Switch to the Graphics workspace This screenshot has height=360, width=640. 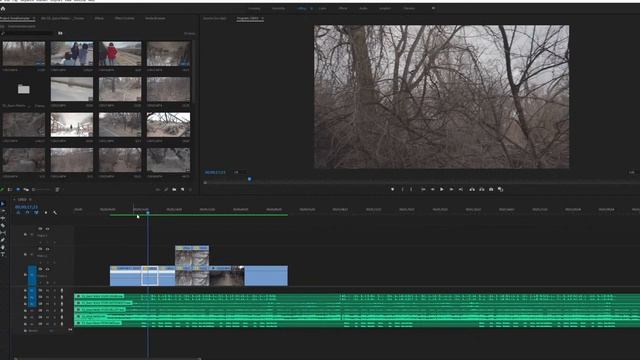[385, 8]
